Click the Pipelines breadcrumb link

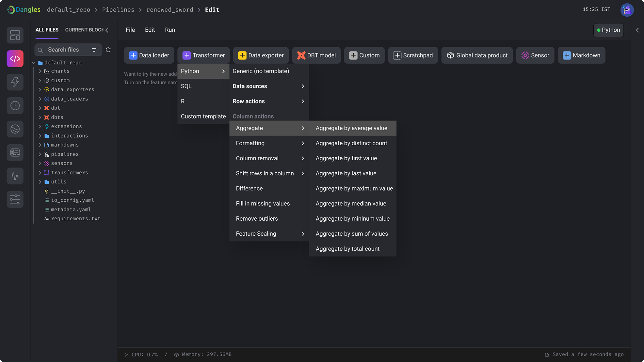click(118, 10)
